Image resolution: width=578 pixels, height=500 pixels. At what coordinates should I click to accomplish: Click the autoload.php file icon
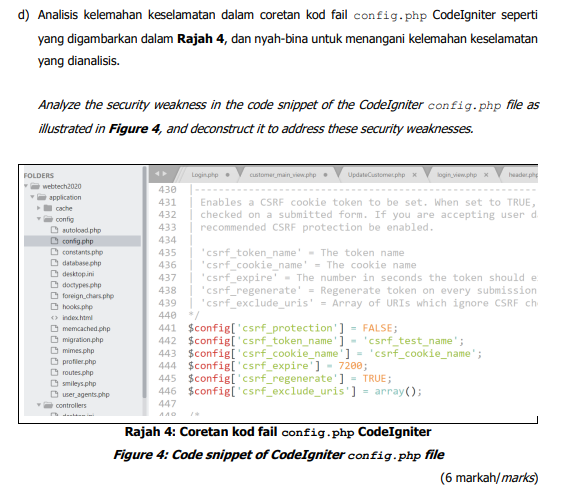click(x=55, y=230)
